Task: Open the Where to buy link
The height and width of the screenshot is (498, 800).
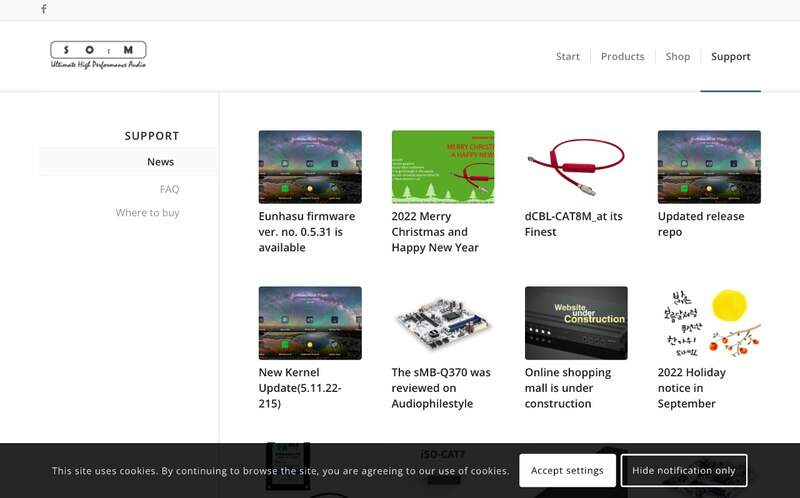Action: tap(147, 213)
